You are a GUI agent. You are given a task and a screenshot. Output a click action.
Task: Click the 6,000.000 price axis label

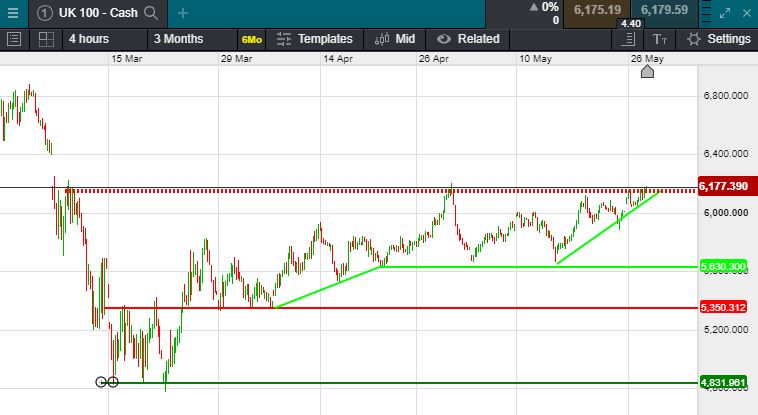pos(726,213)
